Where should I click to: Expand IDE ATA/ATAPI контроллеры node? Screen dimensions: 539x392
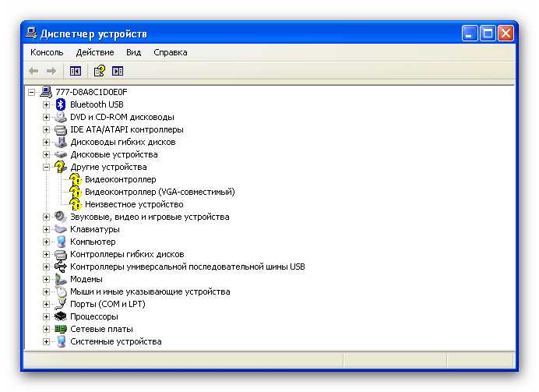[46, 129]
